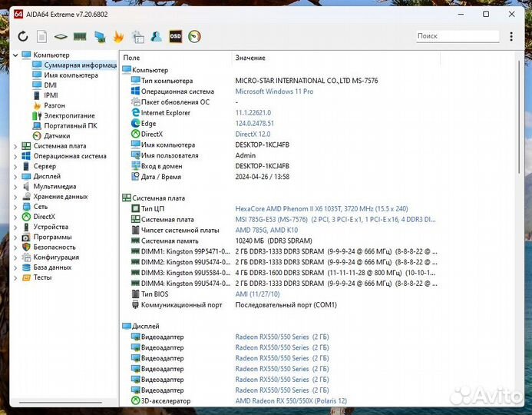Select the Тип компьютера row
The height and width of the screenshot is (415, 532).
tap(280, 81)
